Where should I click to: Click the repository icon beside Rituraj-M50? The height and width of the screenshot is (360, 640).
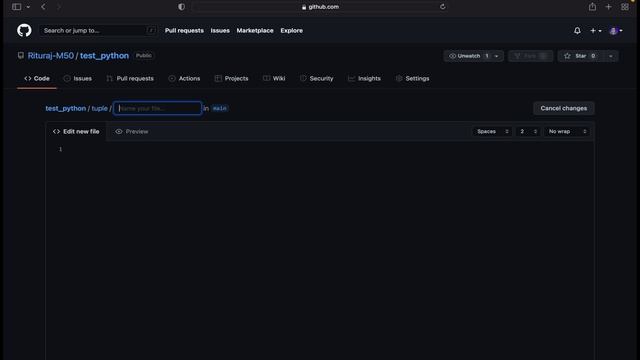(x=20, y=56)
